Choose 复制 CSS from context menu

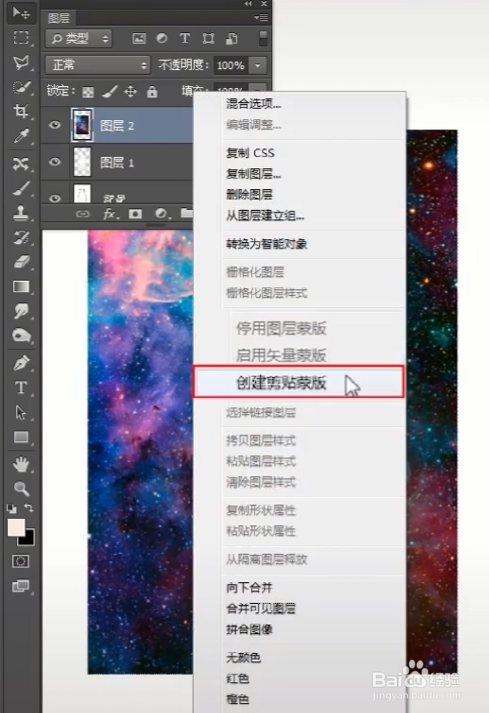point(250,153)
